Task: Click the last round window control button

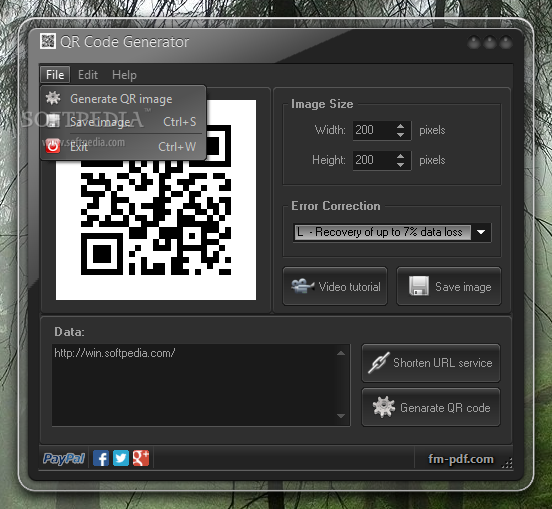Action: click(506, 43)
